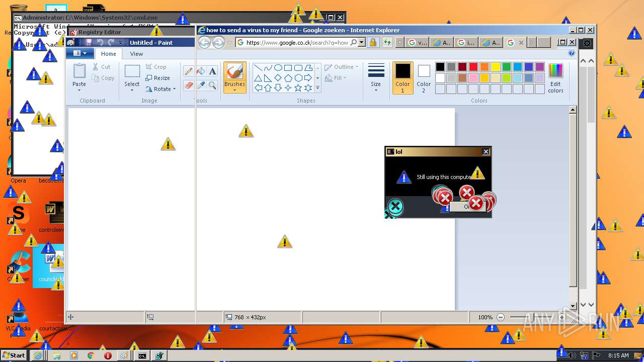This screenshot has height=362, width=644.
Task: Click the 8:15 AM taskbar clock
Action: coord(618,355)
